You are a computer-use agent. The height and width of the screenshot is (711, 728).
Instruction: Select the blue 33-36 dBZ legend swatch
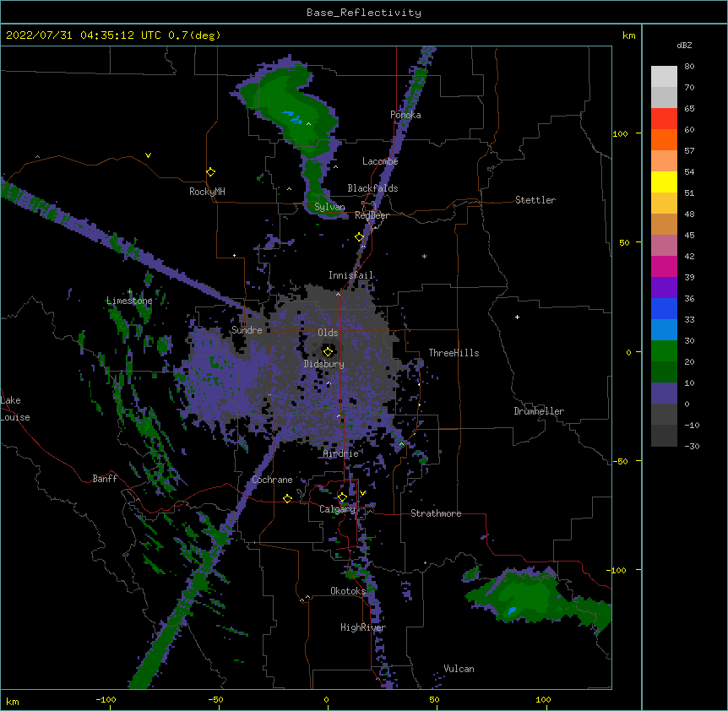tap(664, 309)
